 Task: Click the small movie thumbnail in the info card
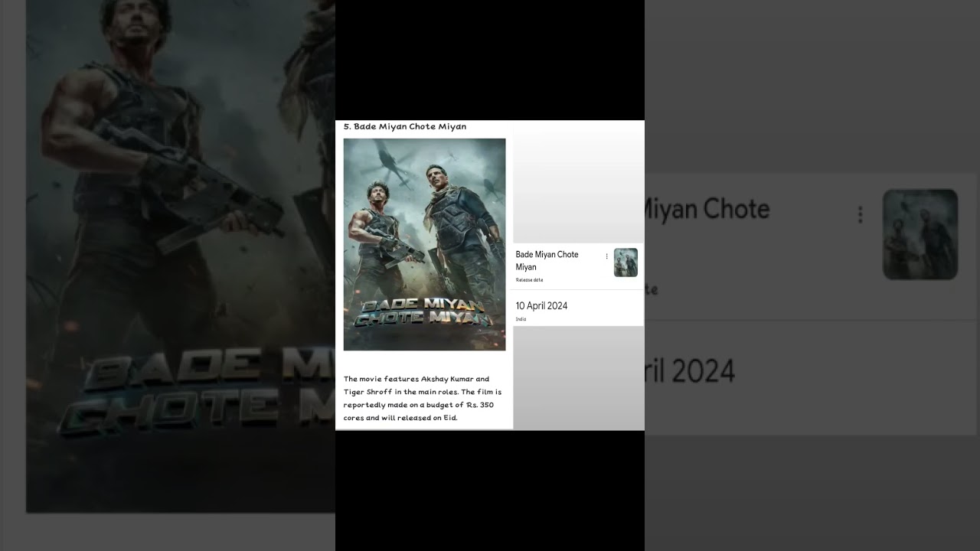(x=626, y=262)
